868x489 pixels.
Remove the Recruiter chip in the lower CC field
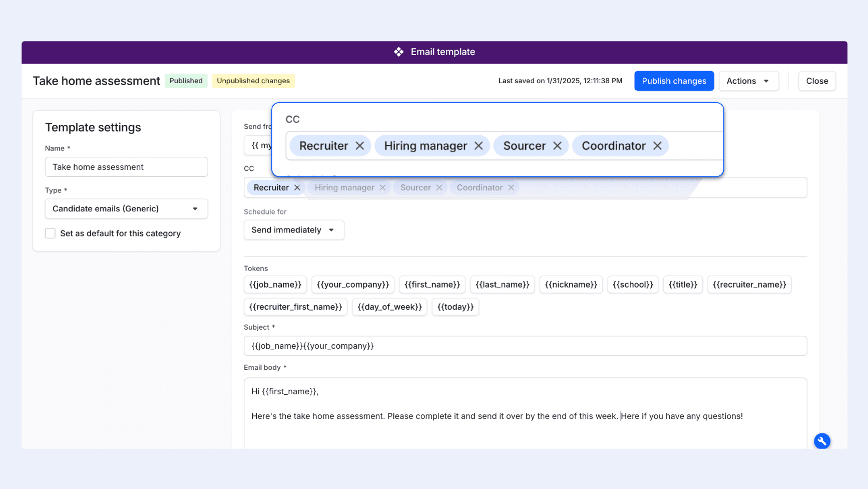pos(297,187)
